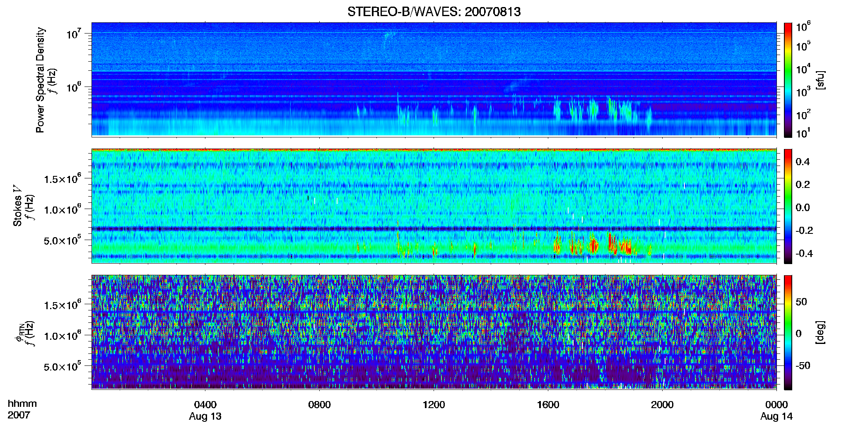Click the 10^6 tick label of the top spectrogram's frequency axis
Image resolution: width=868 pixels, height=447 pixels.
point(74,87)
